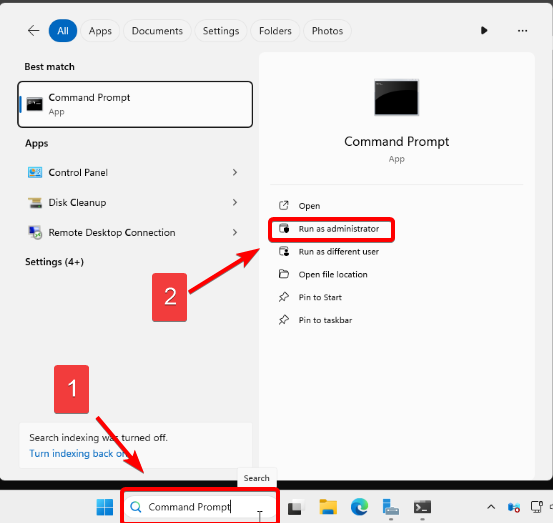Switch to the Folders filter tab
The image size is (553, 523).
[275, 31]
